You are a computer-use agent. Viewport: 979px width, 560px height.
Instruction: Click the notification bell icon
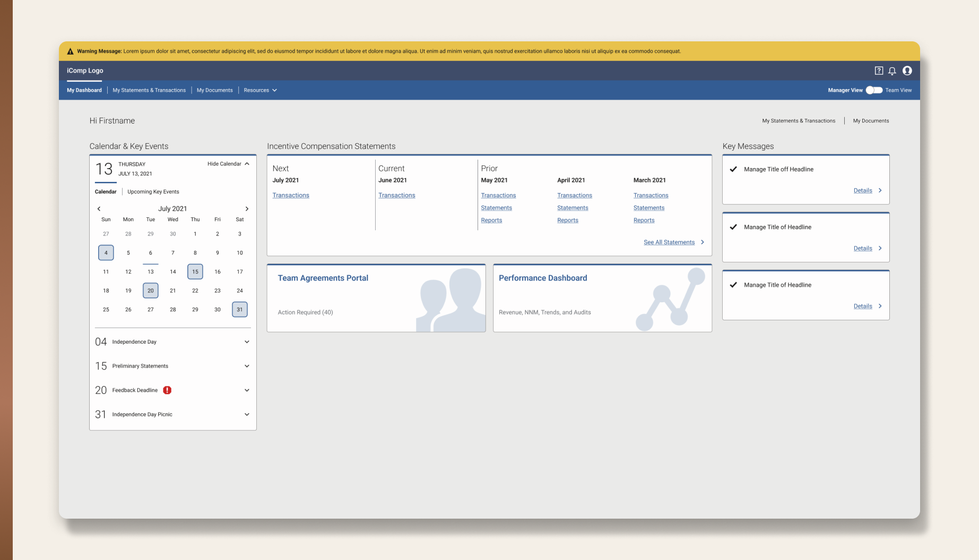tap(892, 71)
